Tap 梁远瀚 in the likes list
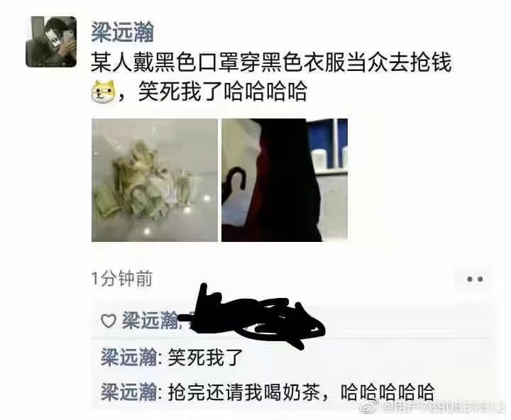 point(150,321)
